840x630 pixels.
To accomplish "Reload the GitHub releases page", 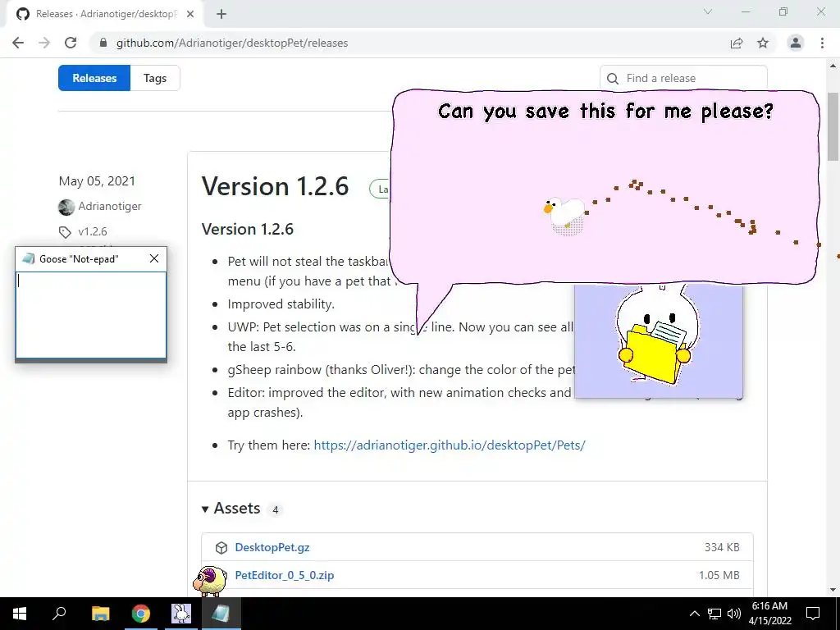I will click(71, 43).
